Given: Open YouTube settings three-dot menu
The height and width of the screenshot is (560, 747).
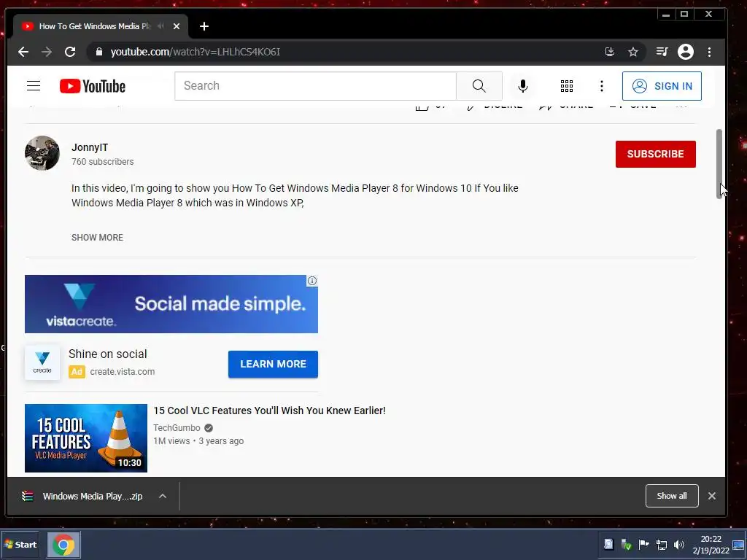Looking at the screenshot, I should click(x=602, y=86).
